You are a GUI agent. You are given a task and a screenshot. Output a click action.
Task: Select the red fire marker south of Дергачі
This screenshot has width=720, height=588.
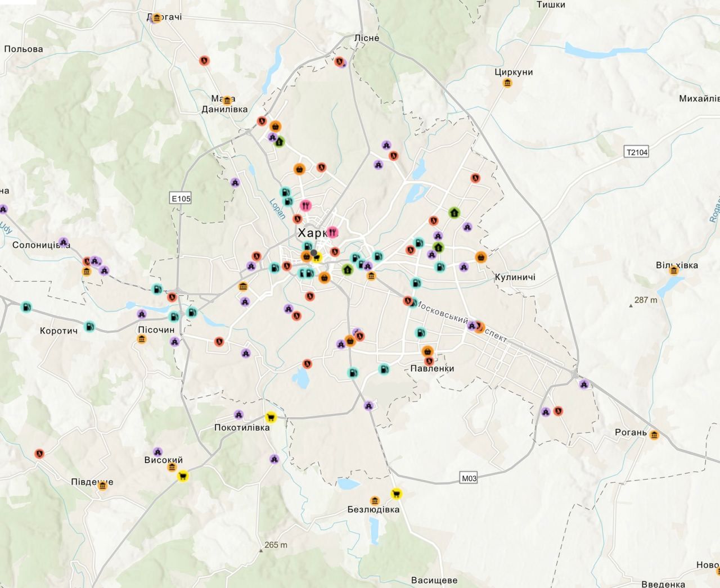[205, 60]
